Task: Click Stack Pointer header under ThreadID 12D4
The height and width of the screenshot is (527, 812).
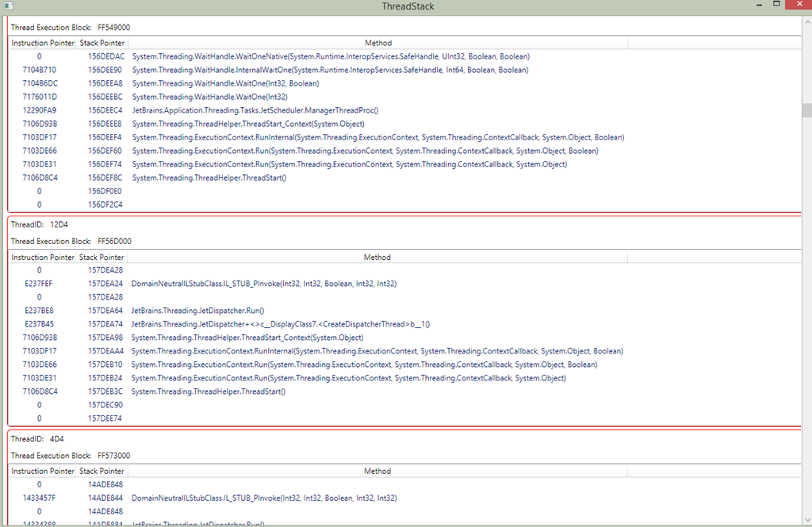Action: tap(101, 257)
